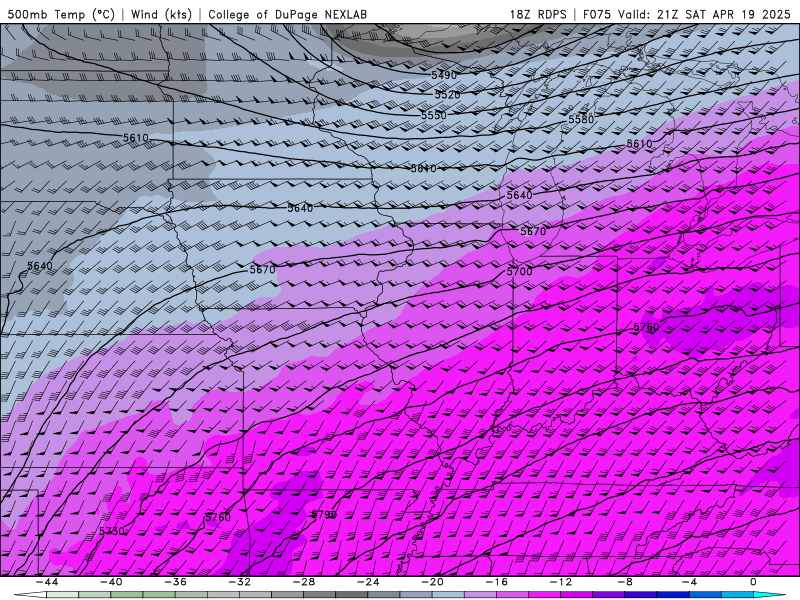Click the -20 colorbar tick label
This screenshot has height=600, width=800.
coord(433,582)
